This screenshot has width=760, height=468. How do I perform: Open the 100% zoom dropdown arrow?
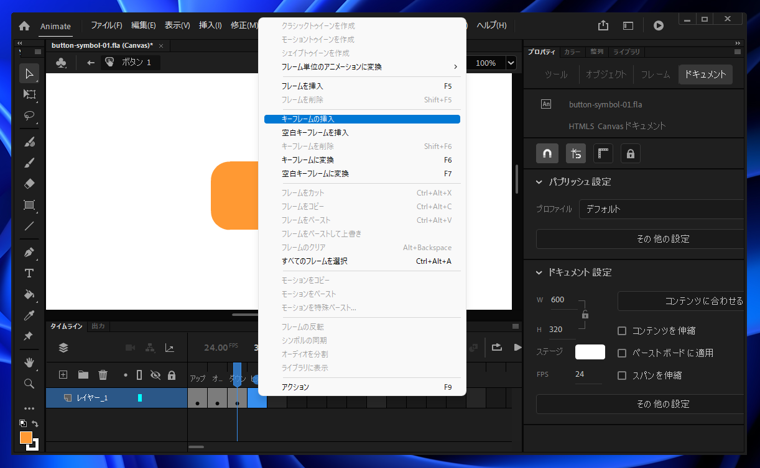[x=510, y=62]
